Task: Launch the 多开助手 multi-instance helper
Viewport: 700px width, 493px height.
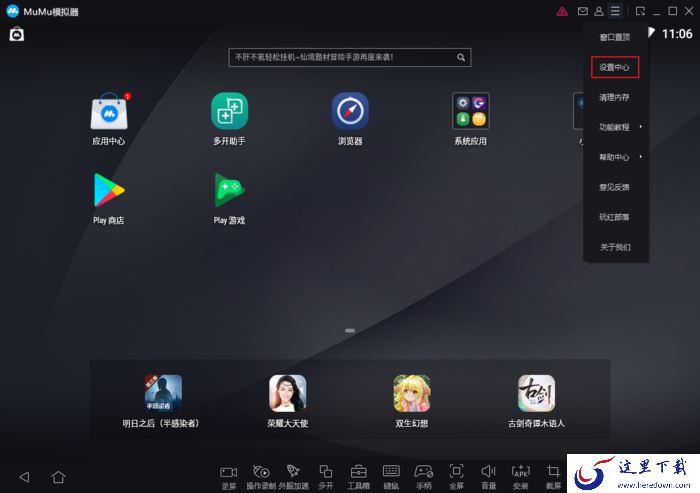Action: [229, 111]
